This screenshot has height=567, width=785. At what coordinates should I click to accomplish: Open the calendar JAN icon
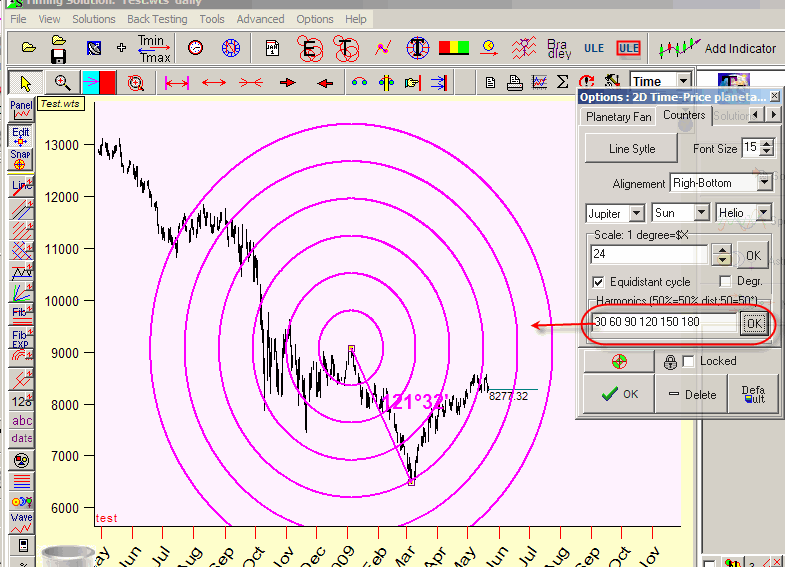pos(272,48)
